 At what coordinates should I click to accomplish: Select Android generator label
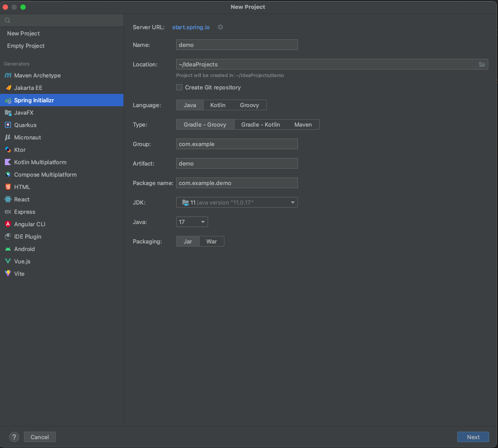24,249
